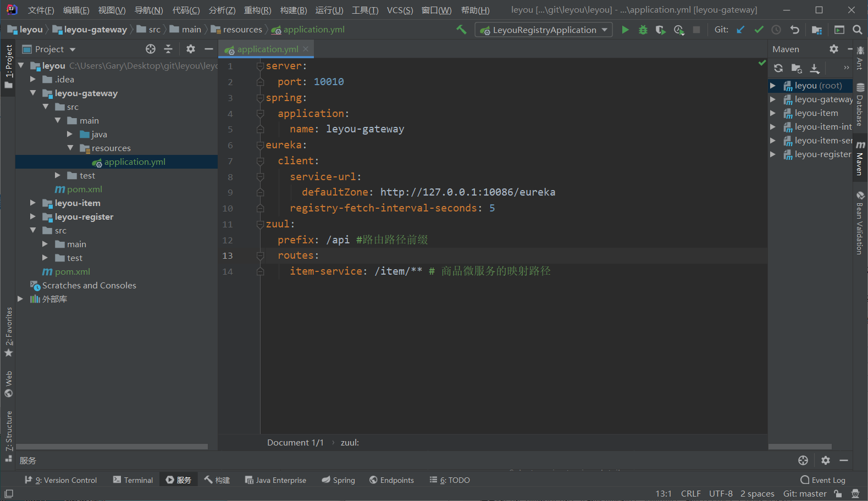Viewport: 868px width, 501px height.
Task: Revert changes with the rollback arrow icon
Action: pos(794,30)
